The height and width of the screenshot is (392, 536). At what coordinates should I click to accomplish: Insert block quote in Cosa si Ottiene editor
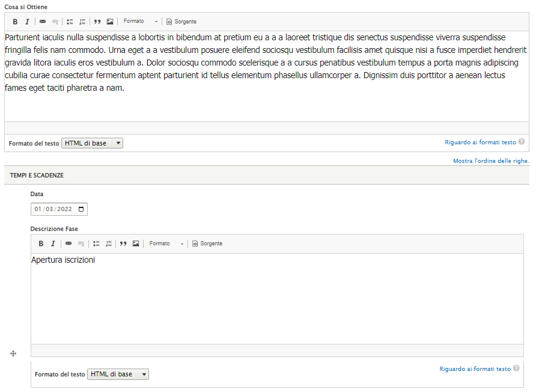tap(97, 22)
